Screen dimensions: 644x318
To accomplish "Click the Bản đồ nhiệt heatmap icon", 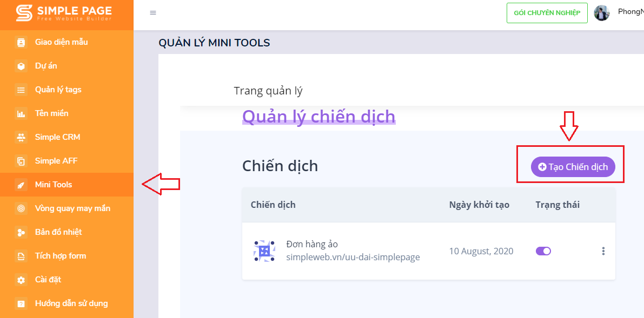I will (21, 233).
